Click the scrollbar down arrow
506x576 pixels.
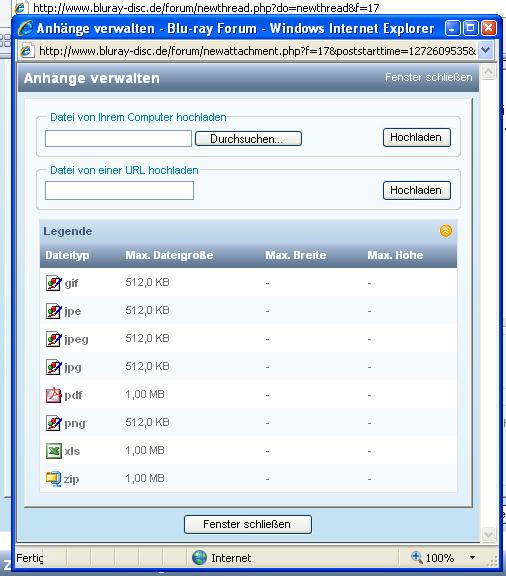[x=488, y=534]
